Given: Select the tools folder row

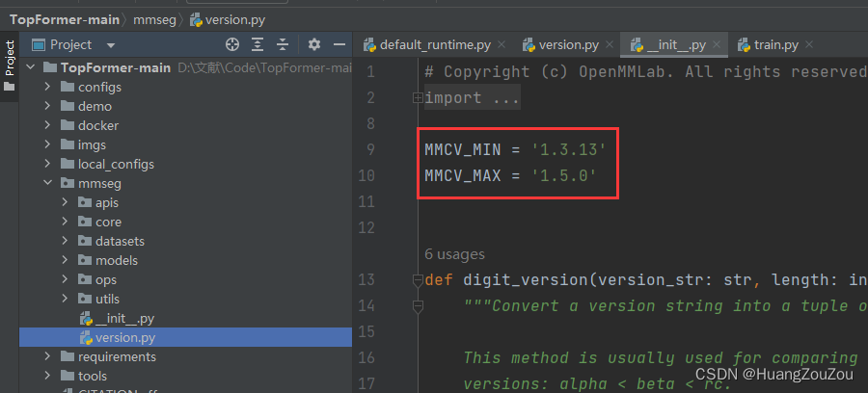Looking at the screenshot, I should click(x=185, y=376).
